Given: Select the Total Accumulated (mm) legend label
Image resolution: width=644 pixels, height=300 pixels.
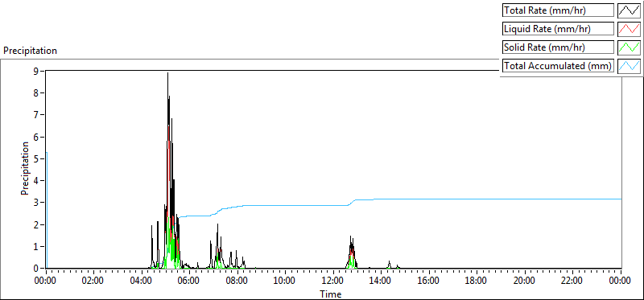Looking at the screenshot, I should pyautogui.click(x=558, y=66).
